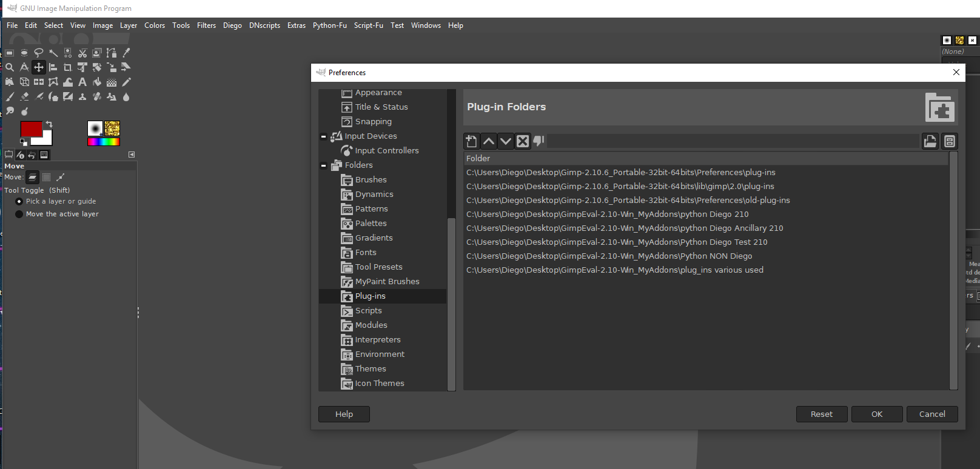Select the Rectangle Select tool
The height and width of the screenshot is (469, 980).
tap(10, 53)
